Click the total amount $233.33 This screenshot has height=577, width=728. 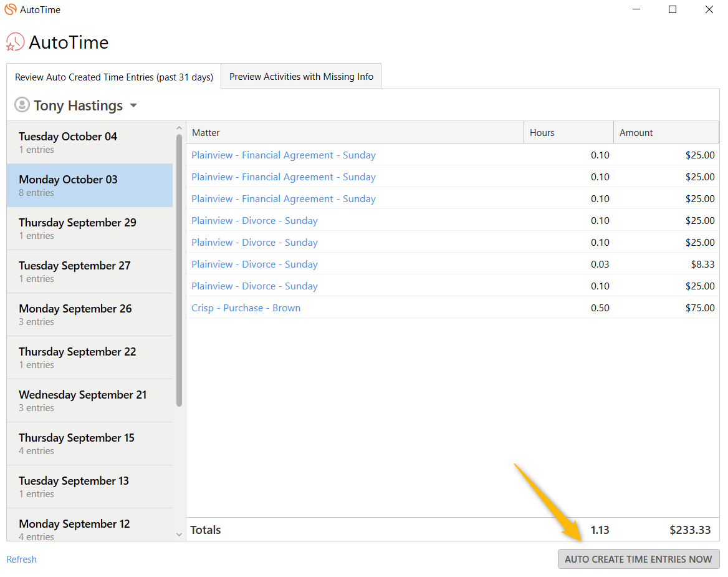[690, 530]
